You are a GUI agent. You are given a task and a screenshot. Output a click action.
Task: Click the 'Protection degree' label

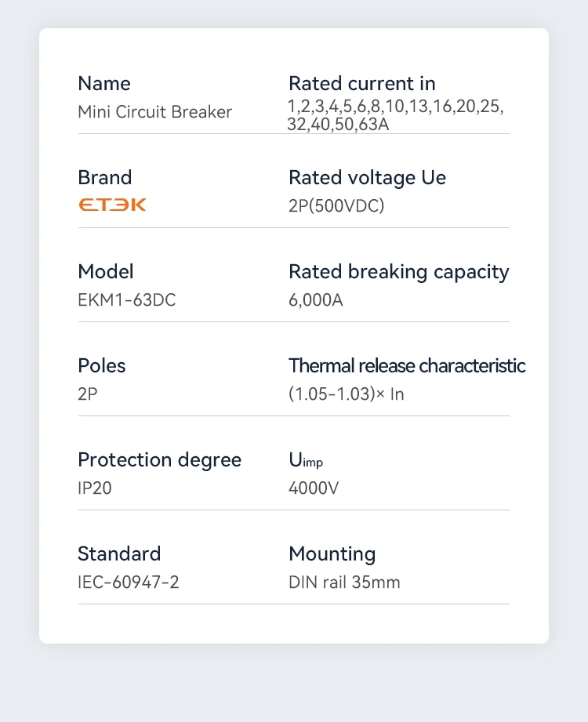[159, 460]
